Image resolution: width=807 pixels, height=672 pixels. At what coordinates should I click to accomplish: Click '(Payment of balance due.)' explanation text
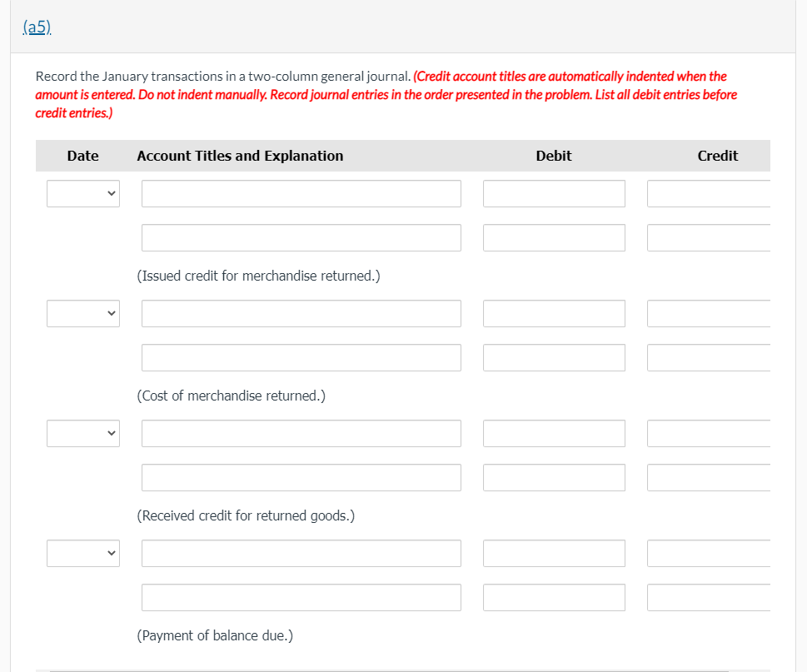pos(215,636)
